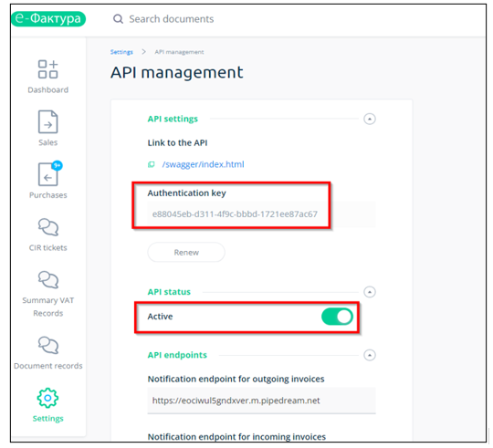Collapse the API endpoints section
The width and height of the screenshot is (493, 448).
pos(370,355)
